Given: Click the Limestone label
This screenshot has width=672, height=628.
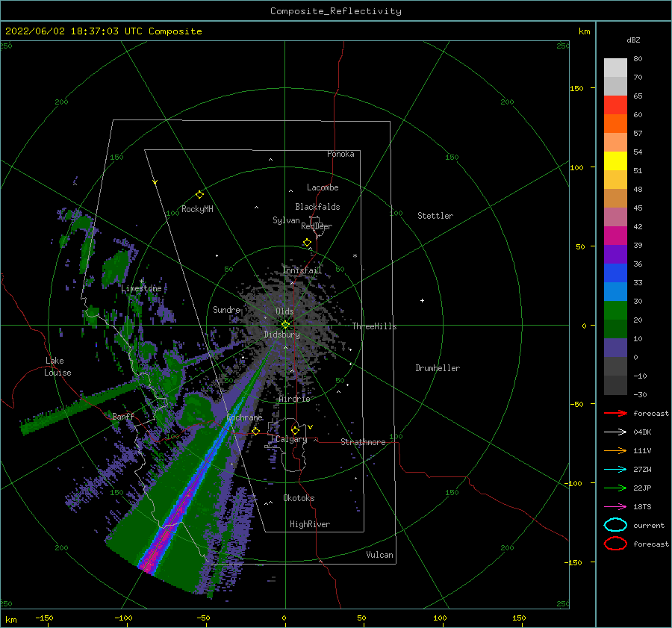Looking at the screenshot, I should coord(141,288).
